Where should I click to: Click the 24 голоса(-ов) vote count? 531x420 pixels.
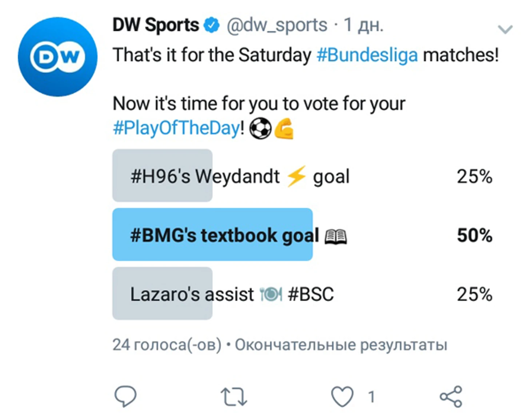167,345
